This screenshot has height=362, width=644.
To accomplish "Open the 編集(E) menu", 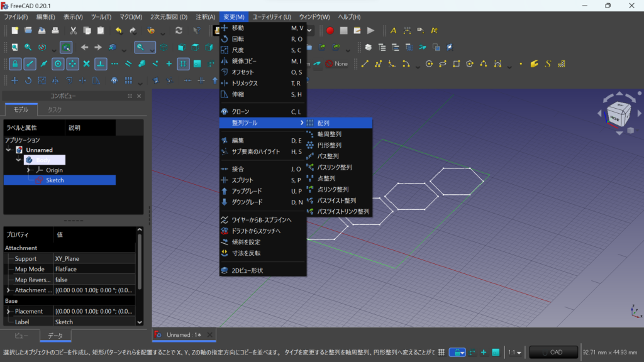I will [x=45, y=17].
